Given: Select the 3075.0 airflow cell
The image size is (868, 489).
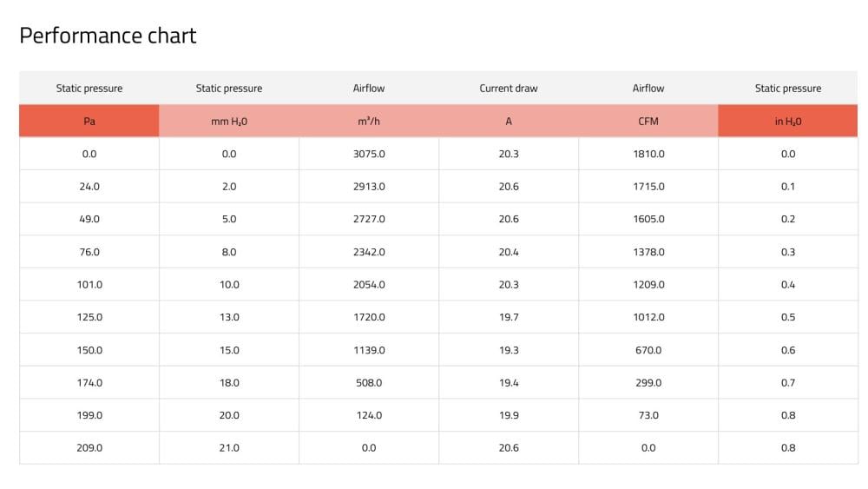Looking at the screenshot, I should (369, 154).
